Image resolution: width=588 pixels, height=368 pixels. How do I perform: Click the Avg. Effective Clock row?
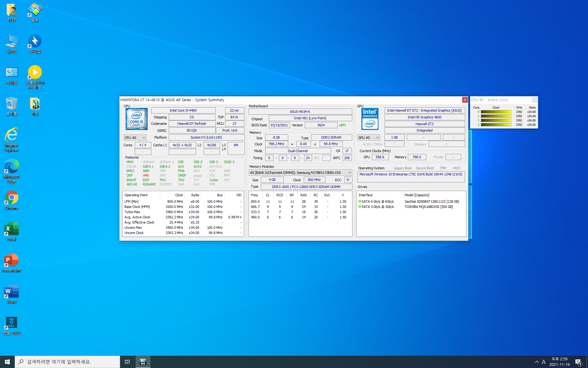point(183,222)
